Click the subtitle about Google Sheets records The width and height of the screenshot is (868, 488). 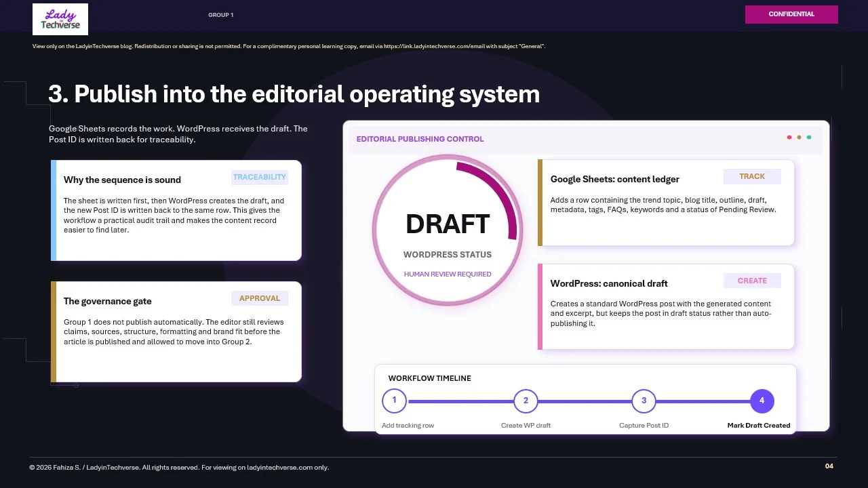pos(178,134)
